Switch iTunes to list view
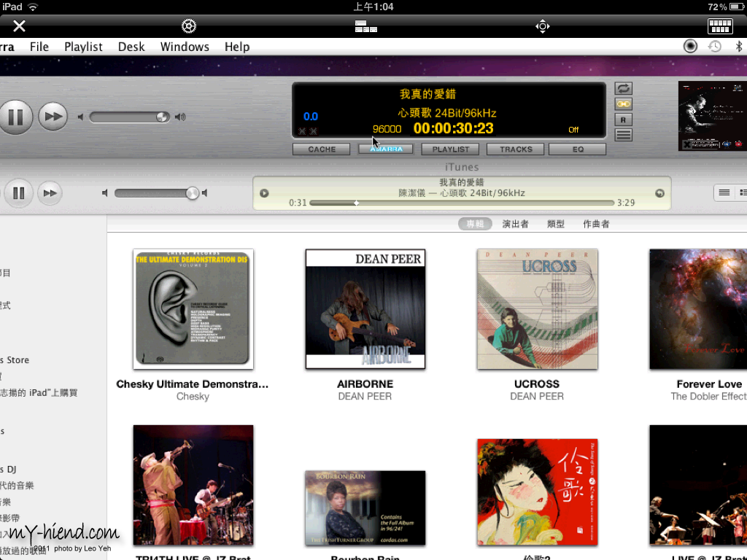The image size is (747, 560). point(724,192)
